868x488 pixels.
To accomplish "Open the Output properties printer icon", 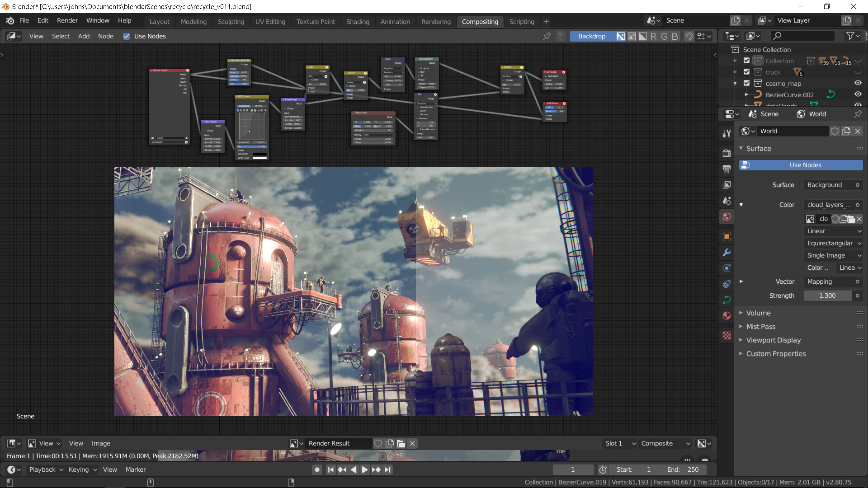I will (726, 169).
